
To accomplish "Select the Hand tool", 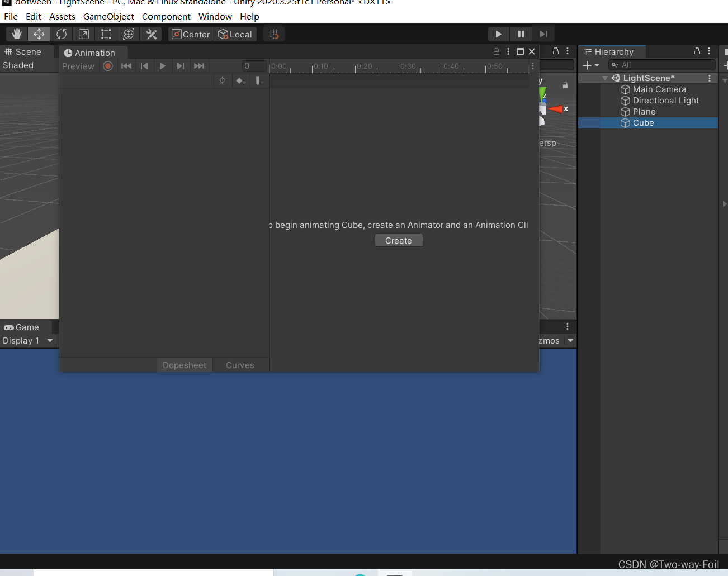I will [17, 34].
